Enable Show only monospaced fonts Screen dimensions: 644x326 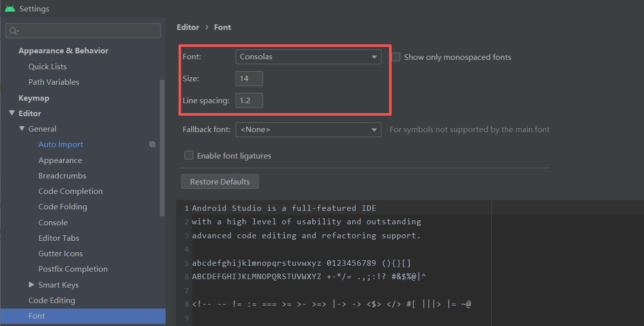coord(396,57)
